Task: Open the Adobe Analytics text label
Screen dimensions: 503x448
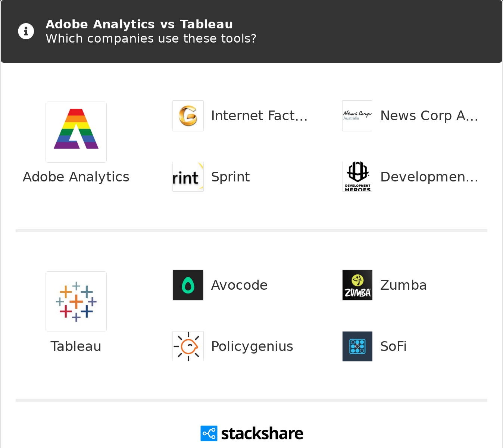Action: [76, 177]
